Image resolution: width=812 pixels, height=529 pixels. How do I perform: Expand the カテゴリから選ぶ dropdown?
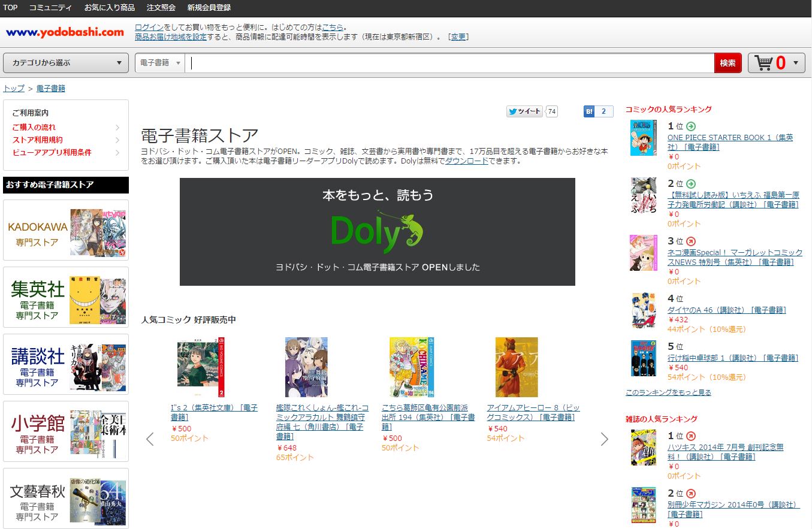[x=66, y=63]
